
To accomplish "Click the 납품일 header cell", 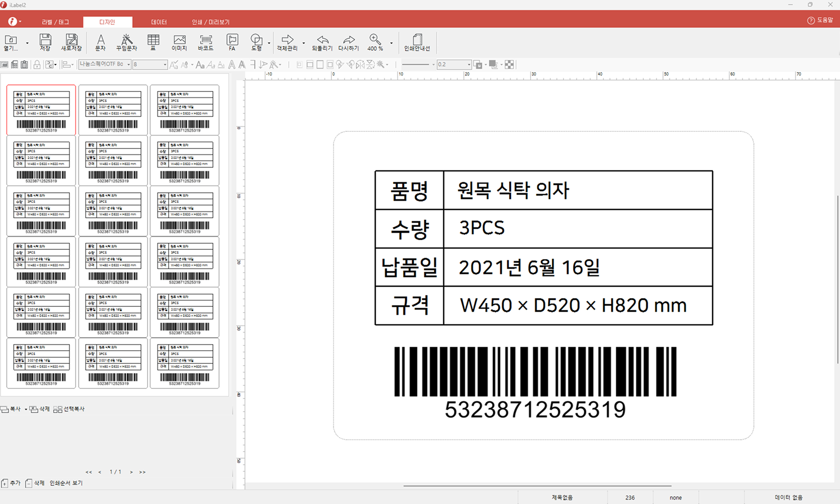I will pyautogui.click(x=409, y=267).
